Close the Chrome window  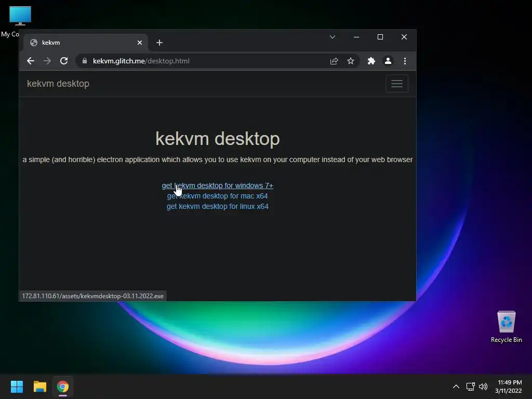coord(404,37)
